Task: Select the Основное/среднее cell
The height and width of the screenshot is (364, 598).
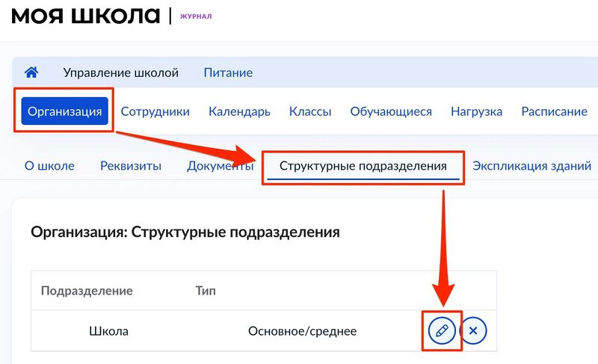Action: tap(303, 331)
